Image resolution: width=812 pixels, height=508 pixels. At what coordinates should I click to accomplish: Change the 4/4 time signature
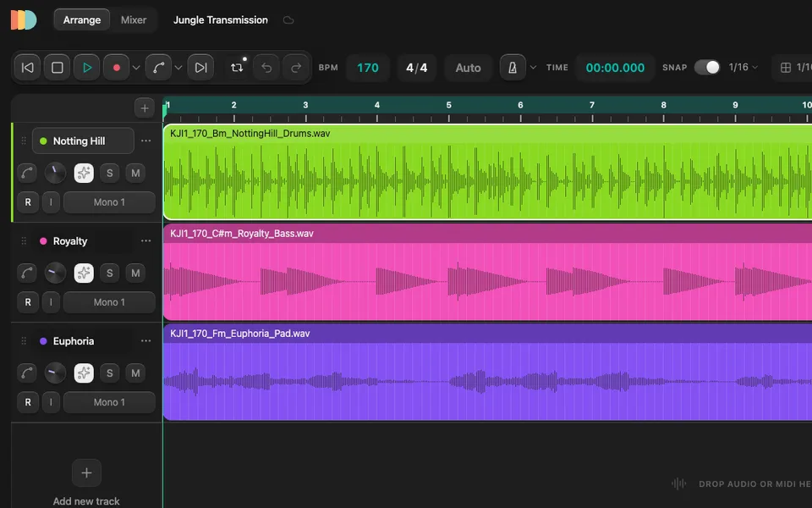pyautogui.click(x=416, y=68)
